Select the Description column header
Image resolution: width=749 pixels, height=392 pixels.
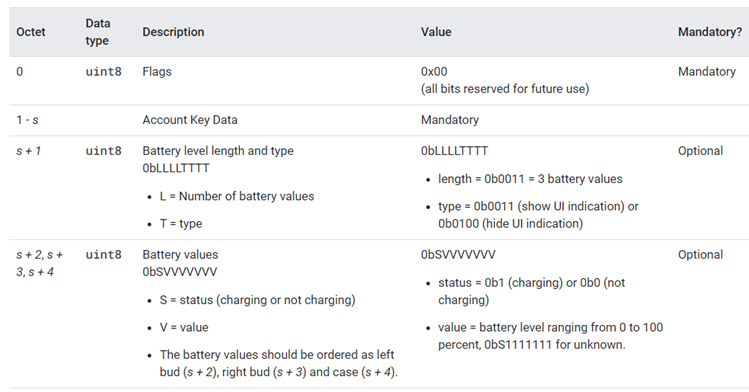[x=173, y=32]
